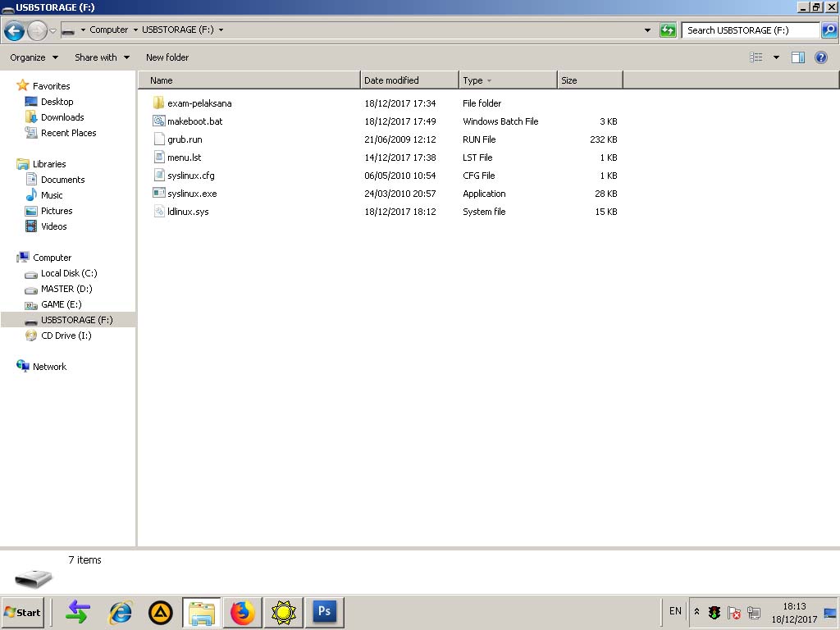The width and height of the screenshot is (840, 630).
Task: Launch Photoshop from the taskbar
Action: (x=324, y=612)
